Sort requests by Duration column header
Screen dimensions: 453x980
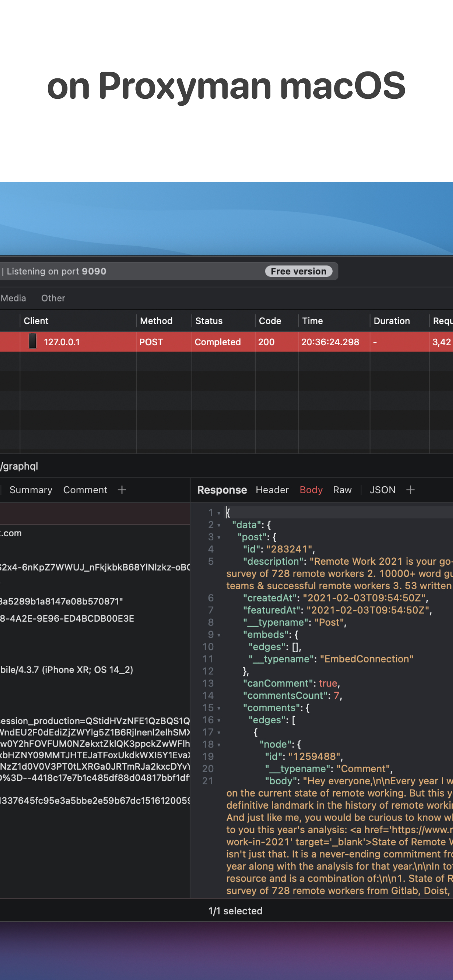pos(391,321)
